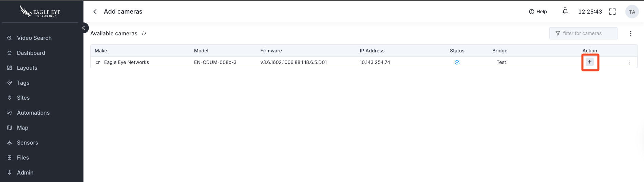Refresh the available cameras list
Image resolution: width=644 pixels, height=182 pixels.
click(x=144, y=33)
